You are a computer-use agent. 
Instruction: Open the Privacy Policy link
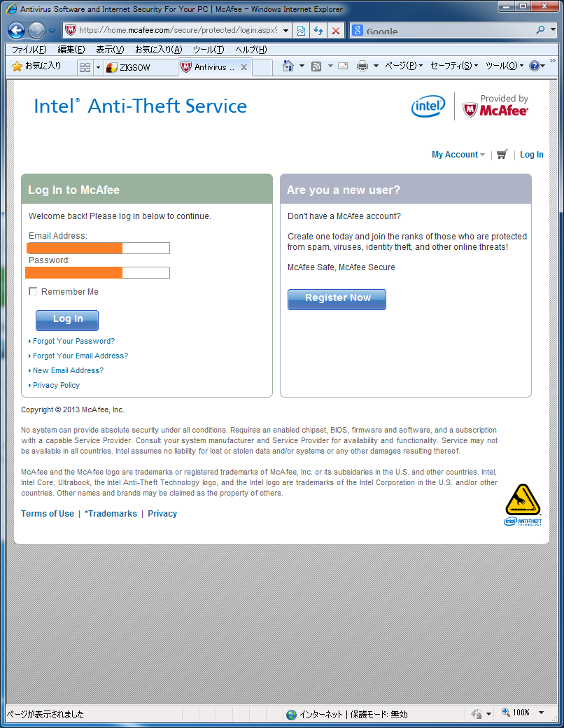pyautogui.click(x=56, y=386)
